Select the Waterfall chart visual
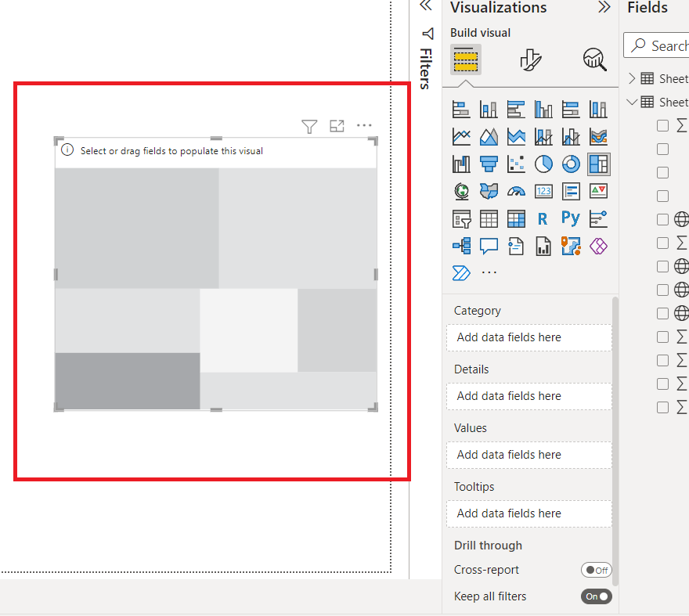 pos(461,164)
